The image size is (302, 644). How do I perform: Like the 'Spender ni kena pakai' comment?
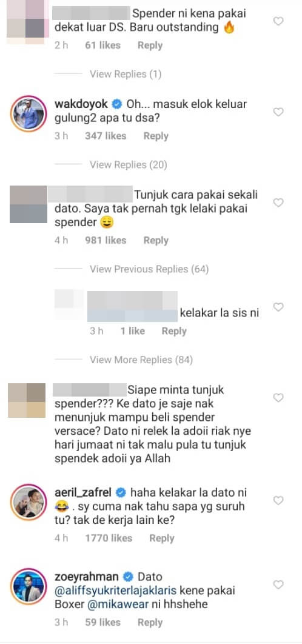[278, 21]
